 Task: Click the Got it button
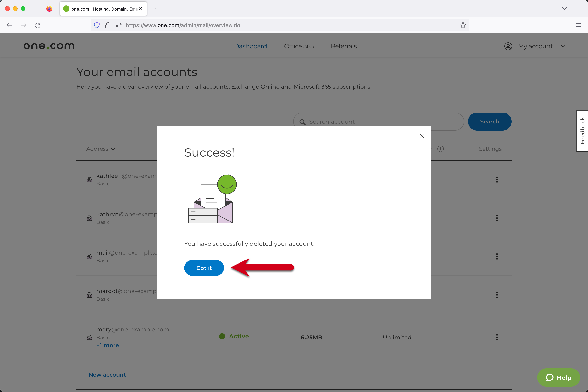pos(204,268)
